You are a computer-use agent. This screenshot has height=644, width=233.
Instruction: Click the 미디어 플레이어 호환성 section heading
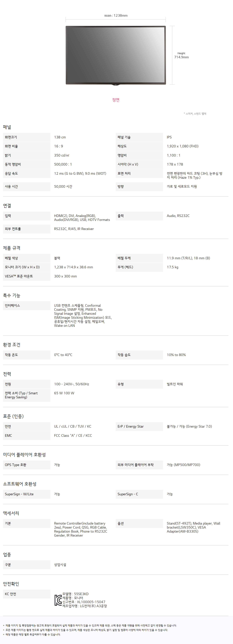click(24, 455)
